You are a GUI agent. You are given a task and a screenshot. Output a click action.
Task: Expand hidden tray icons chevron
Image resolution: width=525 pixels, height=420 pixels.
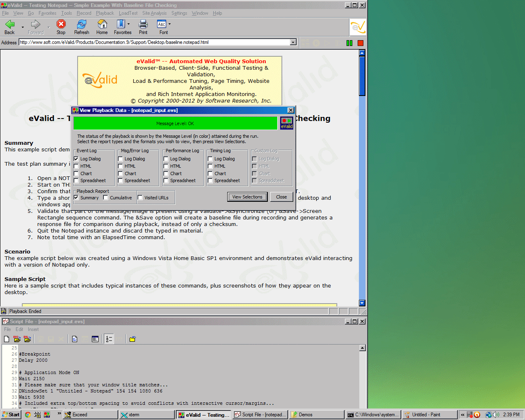(x=463, y=415)
